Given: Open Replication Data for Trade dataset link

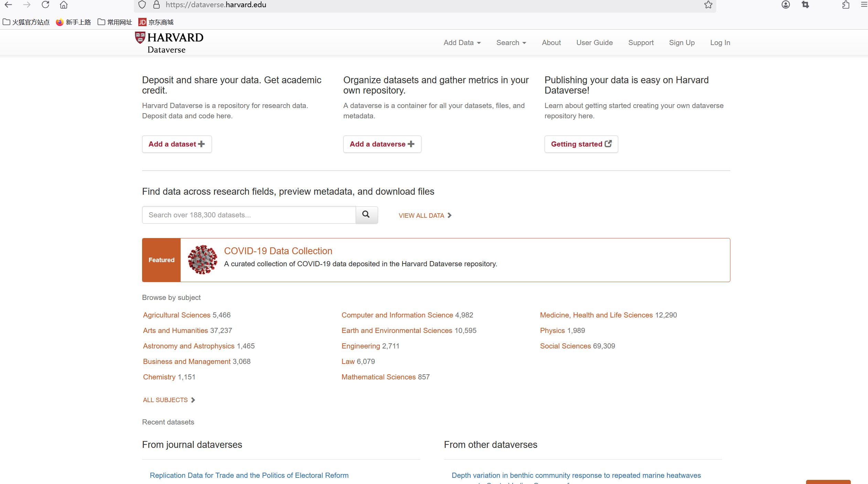Looking at the screenshot, I should [x=249, y=475].
